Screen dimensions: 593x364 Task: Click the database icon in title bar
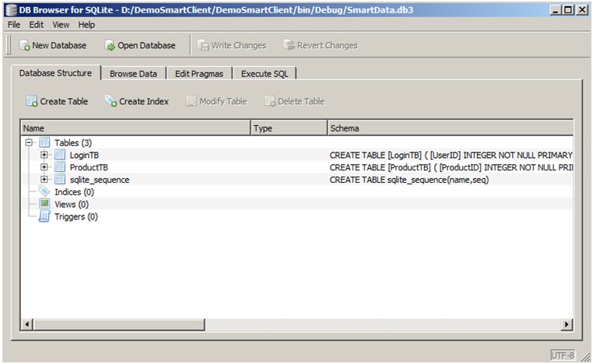coord(12,10)
